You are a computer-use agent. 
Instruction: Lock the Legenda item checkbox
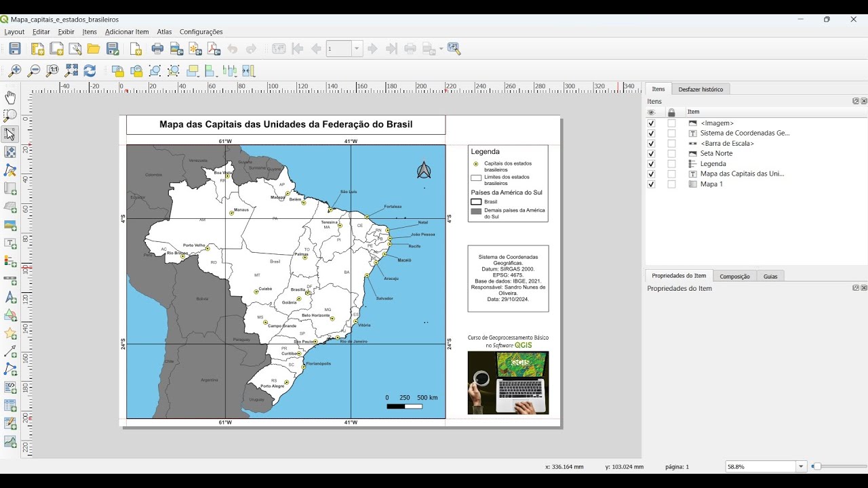click(671, 164)
